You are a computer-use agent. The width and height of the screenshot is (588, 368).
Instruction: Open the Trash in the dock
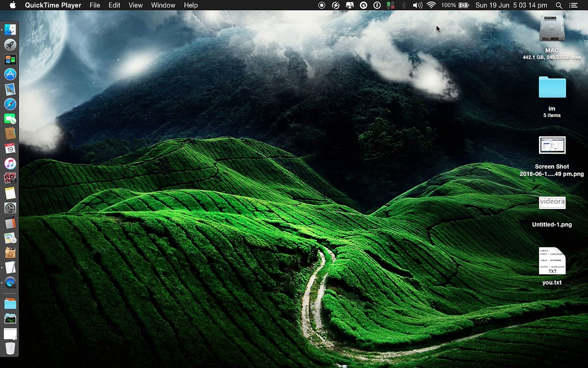point(10,349)
